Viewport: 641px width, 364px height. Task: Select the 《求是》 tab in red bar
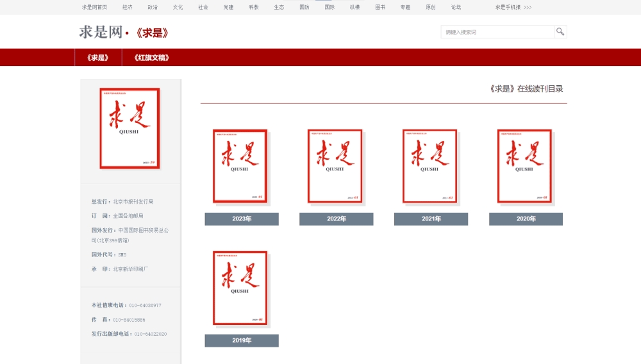tap(98, 58)
